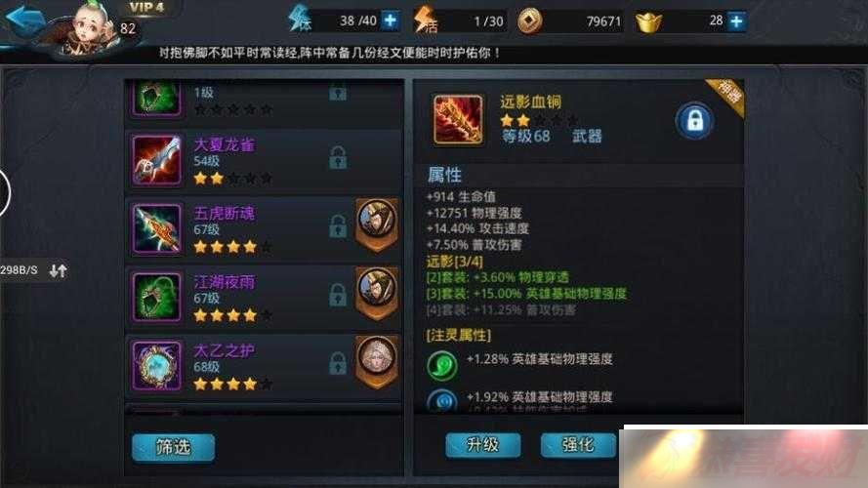The image size is (868, 488).
Task: Add gold ingots with the plus next to 28
Action: tap(736, 21)
